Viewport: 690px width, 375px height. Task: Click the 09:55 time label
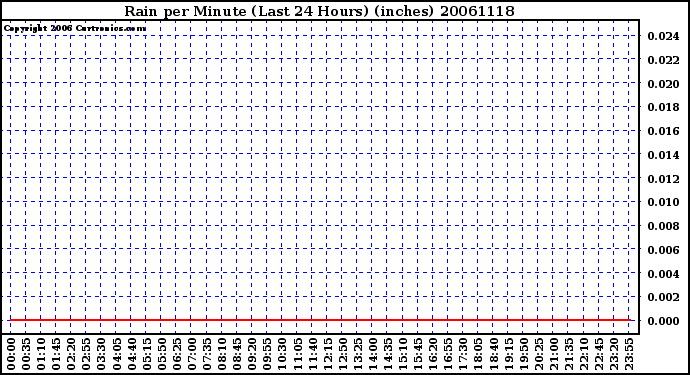pyautogui.click(x=267, y=354)
